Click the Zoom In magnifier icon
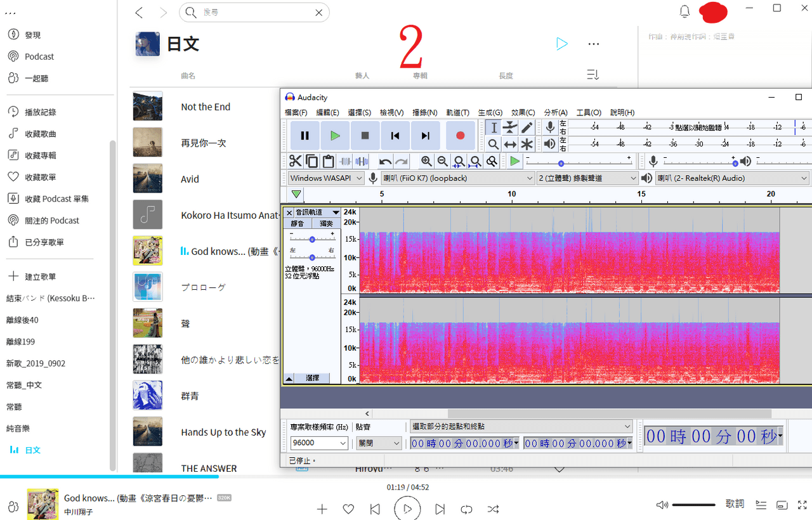Image resolution: width=812 pixels, height=520 pixels. point(426,161)
